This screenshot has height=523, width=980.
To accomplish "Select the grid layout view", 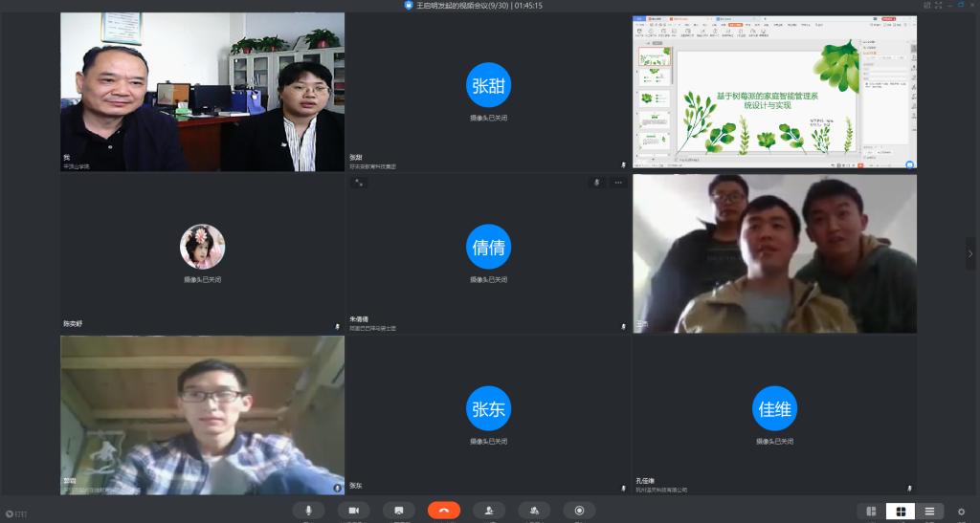I will [x=901, y=512].
